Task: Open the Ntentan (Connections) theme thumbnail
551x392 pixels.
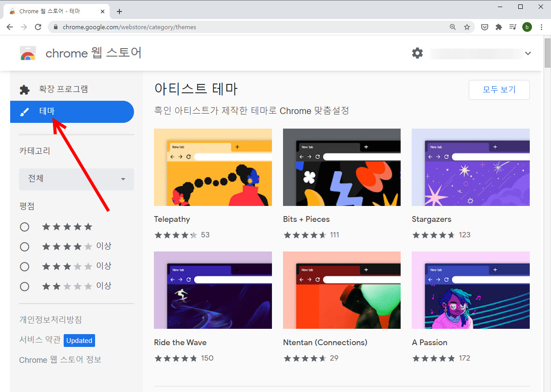Action: 342,290
